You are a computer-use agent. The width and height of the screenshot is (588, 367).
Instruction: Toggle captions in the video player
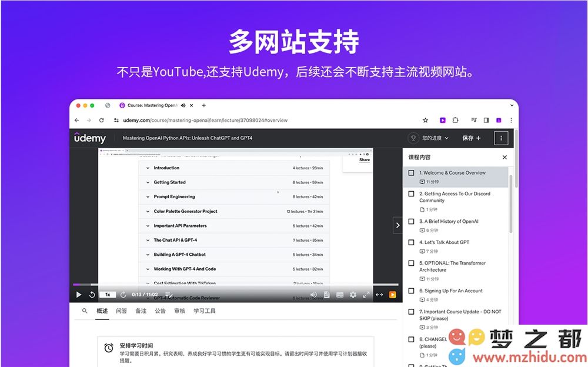[x=340, y=295]
